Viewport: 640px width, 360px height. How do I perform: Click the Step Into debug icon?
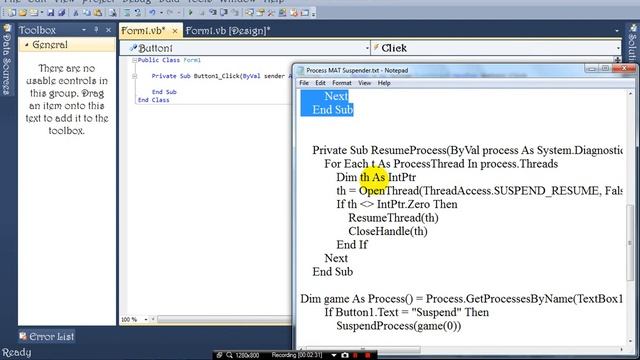coord(213,13)
